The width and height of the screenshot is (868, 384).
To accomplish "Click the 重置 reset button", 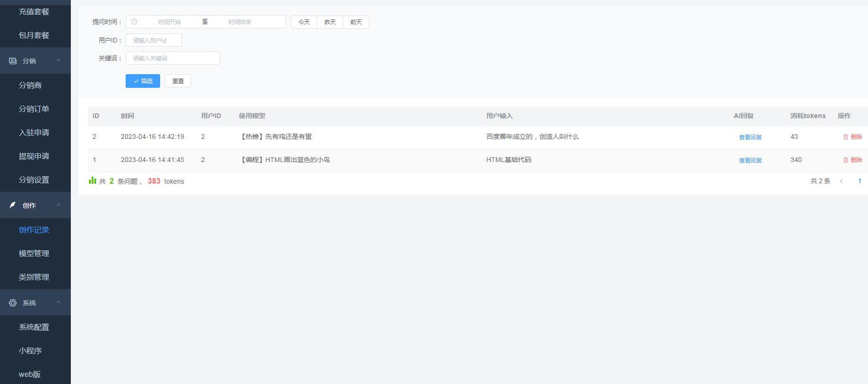I will pos(178,81).
